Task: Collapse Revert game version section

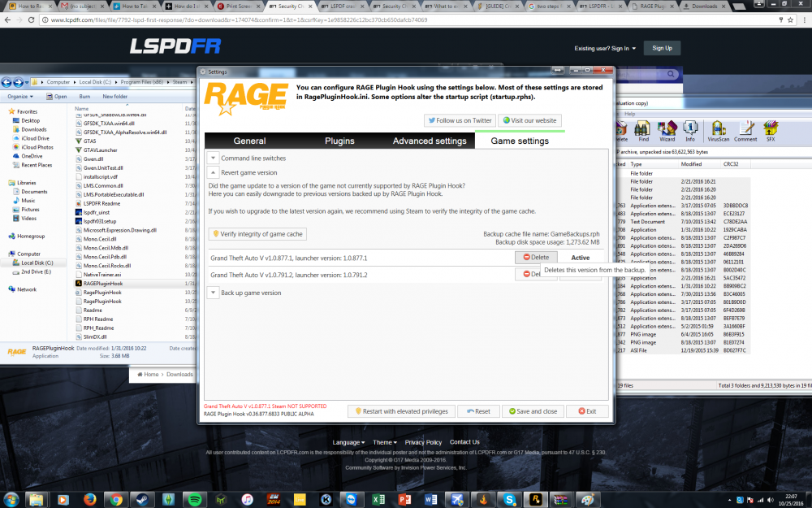Action: pos(213,172)
